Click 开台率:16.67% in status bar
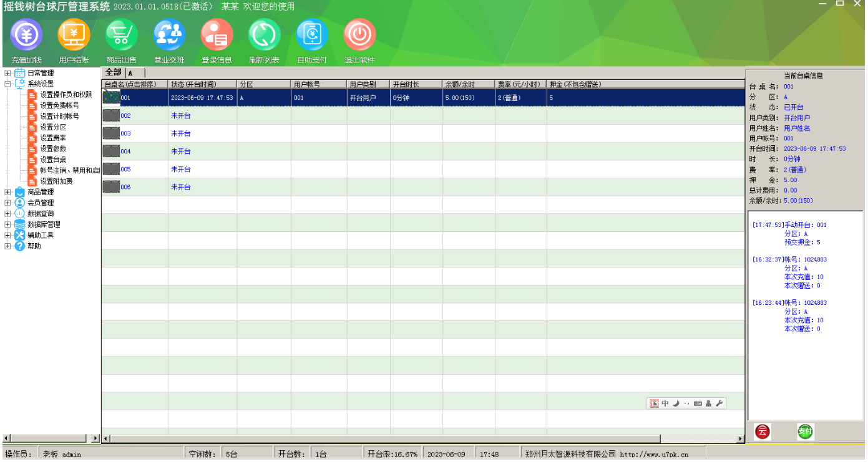 click(x=393, y=455)
